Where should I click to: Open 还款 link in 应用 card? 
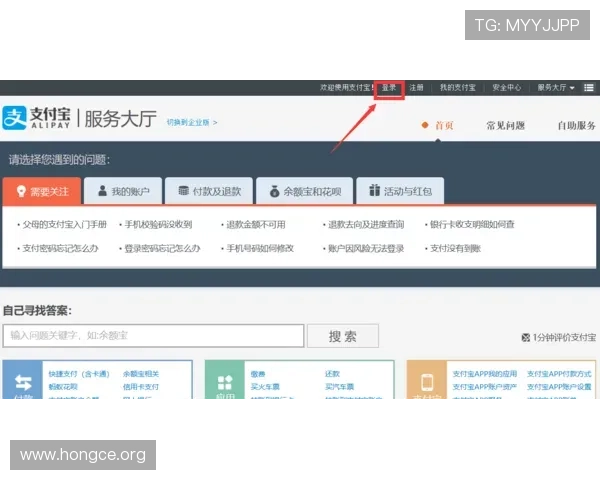pyautogui.click(x=332, y=374)
